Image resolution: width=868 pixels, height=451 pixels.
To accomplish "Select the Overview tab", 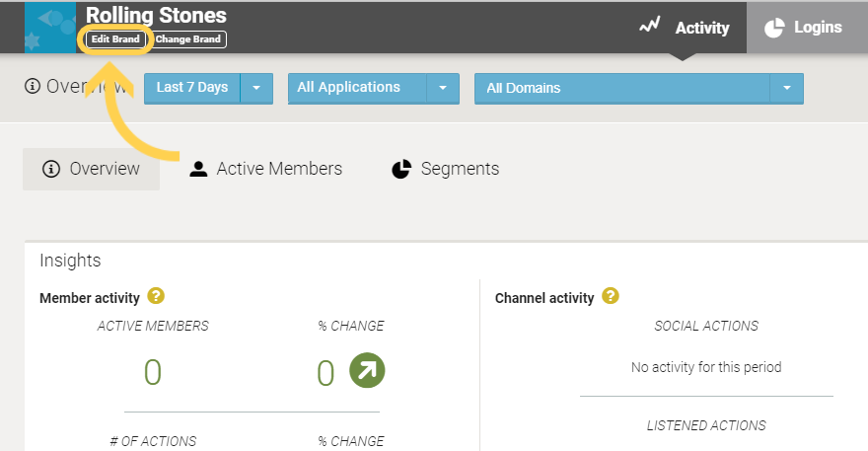I will tap(92, 169).
